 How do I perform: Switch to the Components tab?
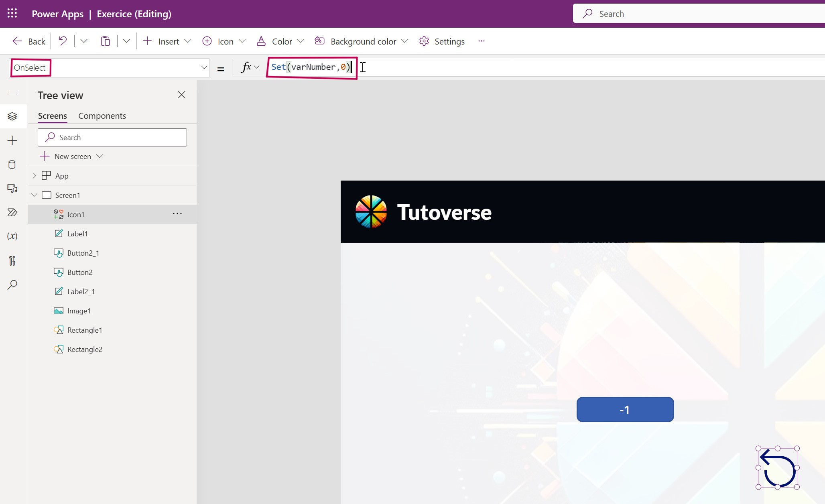pyautogui.click(x=102, y=116)
